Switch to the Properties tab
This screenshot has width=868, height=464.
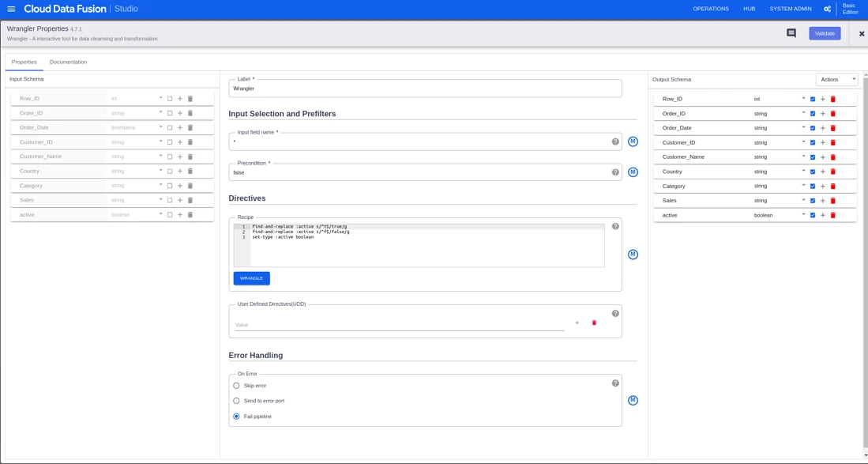[24, 62]
